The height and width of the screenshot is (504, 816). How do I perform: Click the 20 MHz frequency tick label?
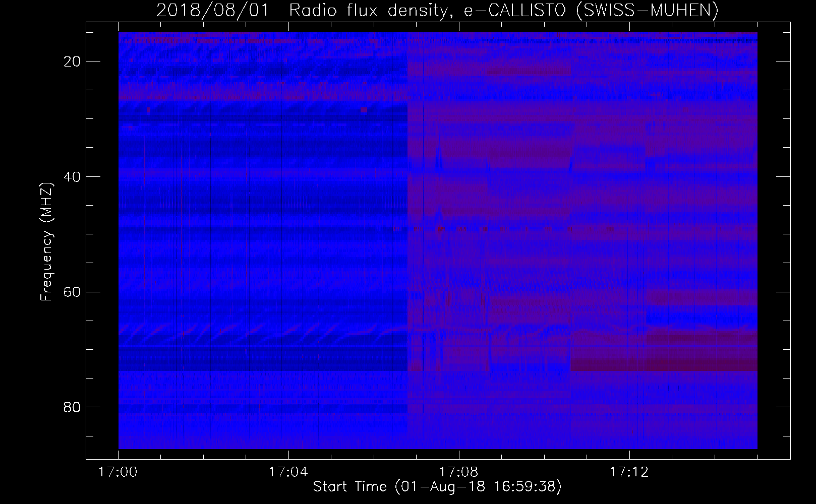(x=72, y=61)
